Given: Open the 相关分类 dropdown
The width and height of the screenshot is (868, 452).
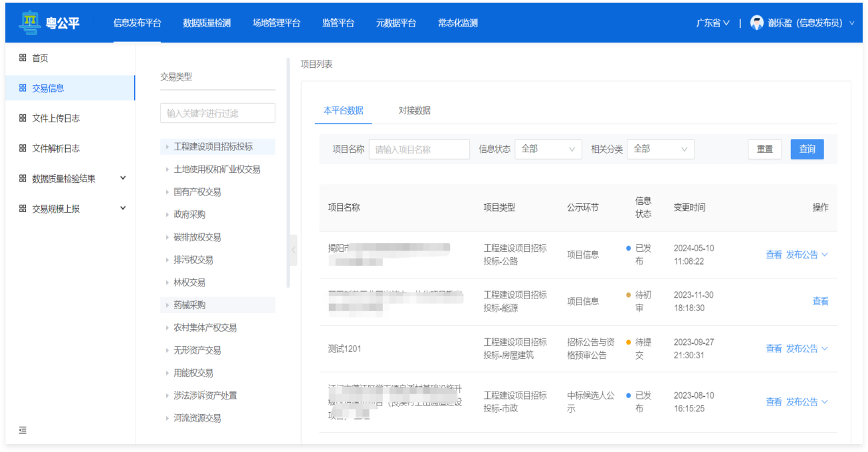Looking at the screenshot, I should tap(660, 149).
